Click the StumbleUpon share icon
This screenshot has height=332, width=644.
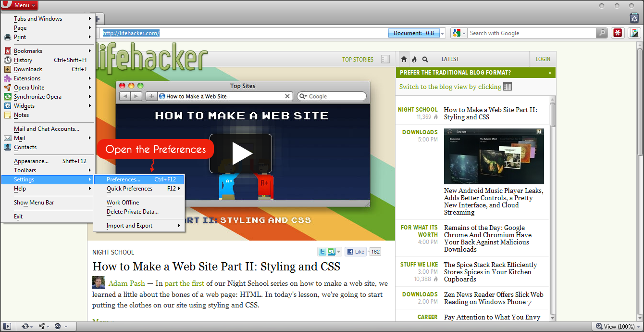pos(331,252)
